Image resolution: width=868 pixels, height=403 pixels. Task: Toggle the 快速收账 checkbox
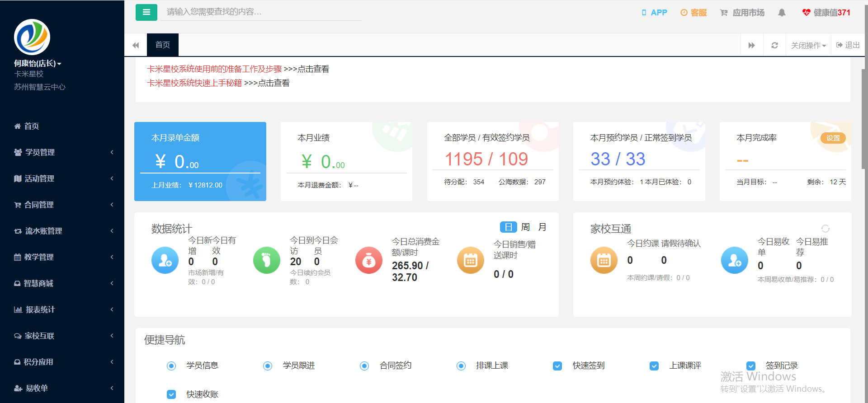pos(171,394)
